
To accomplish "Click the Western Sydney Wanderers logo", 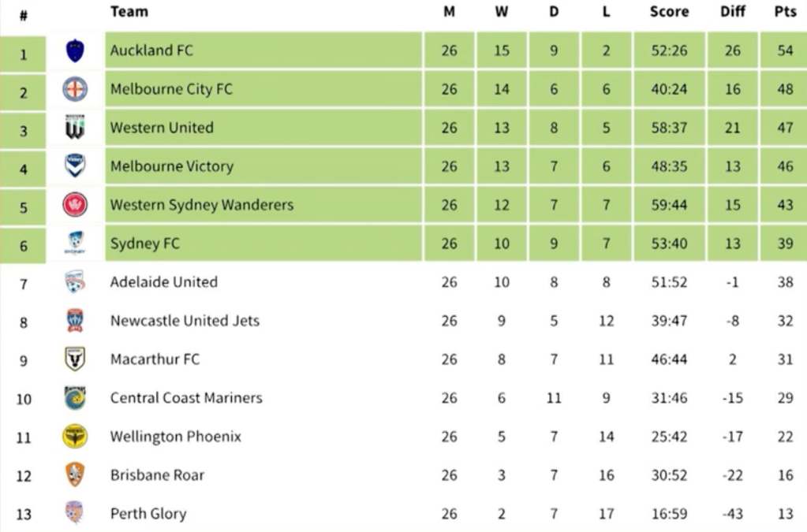I will 75,205.
